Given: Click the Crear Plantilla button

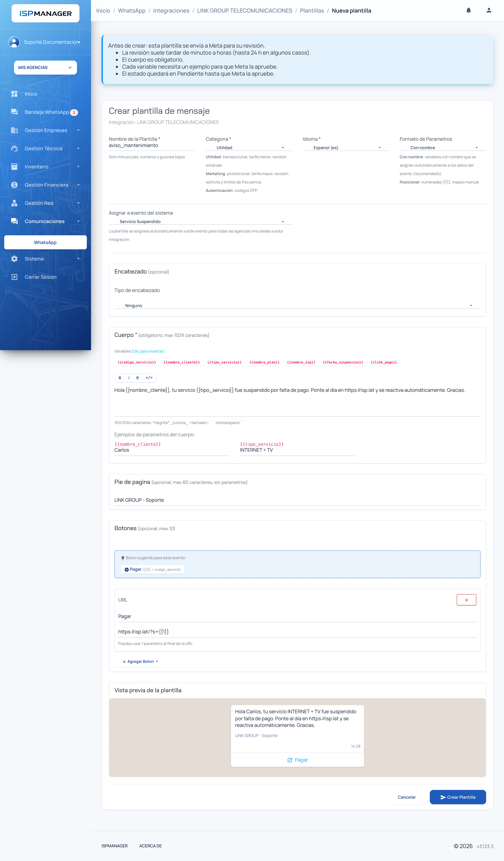Looking at the screenshot, I should pos(458,797).
